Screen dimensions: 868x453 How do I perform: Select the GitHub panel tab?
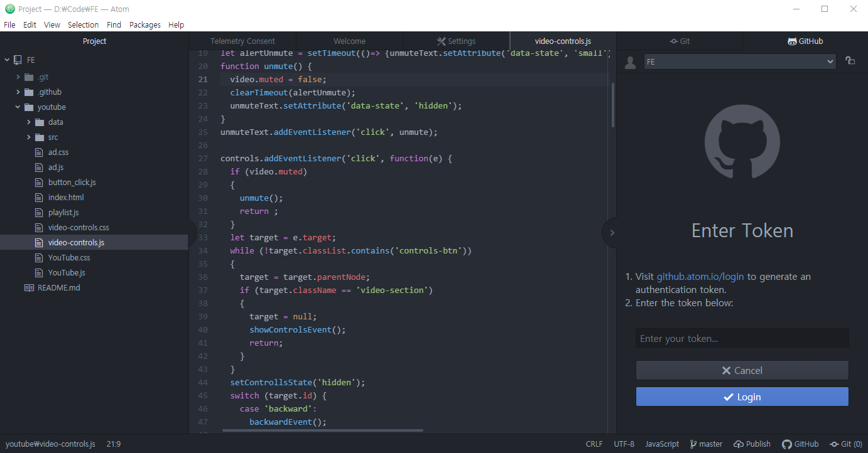(x=805, y=41)
